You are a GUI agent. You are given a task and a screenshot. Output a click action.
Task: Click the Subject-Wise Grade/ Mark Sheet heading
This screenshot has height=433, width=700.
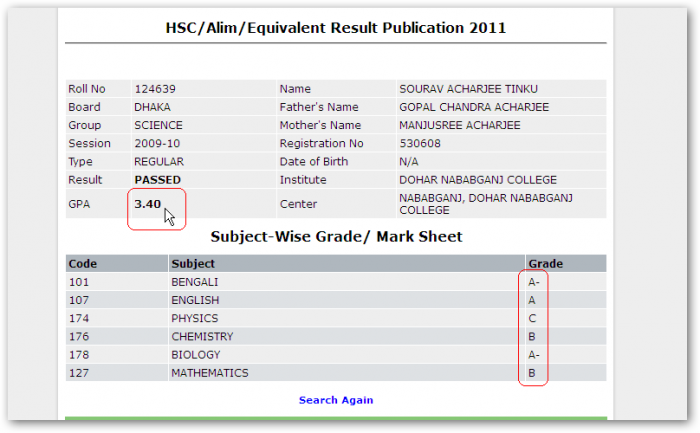336,236
